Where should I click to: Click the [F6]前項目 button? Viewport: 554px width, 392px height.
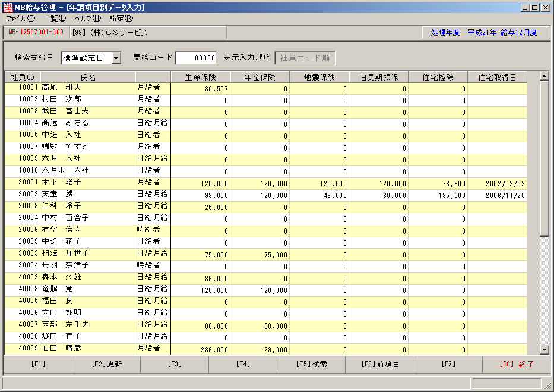[380, 364]
